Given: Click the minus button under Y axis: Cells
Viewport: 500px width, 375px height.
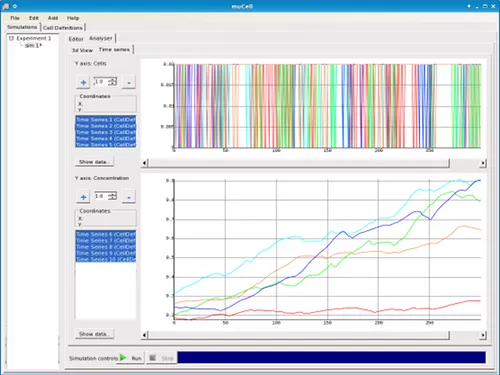Looking at the screenshot, I should (x=129, y=82).
